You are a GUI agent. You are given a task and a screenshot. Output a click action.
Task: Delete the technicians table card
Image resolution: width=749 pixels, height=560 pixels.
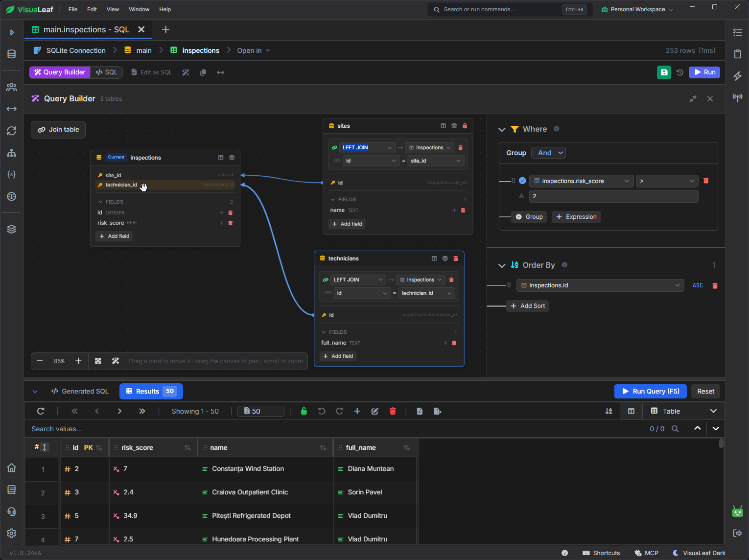pos(456,258)
